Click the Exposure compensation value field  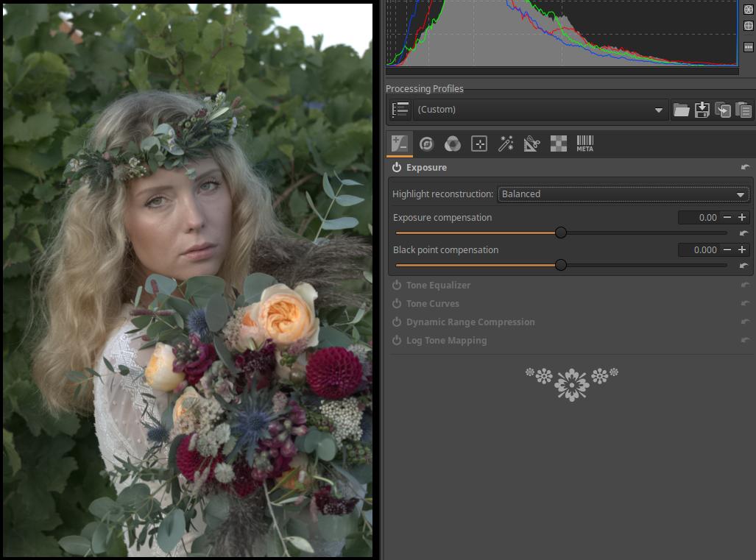click(699, 218)
